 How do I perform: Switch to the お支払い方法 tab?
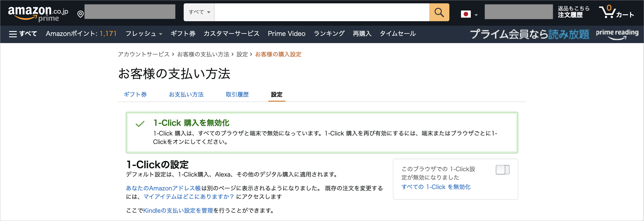186,94
